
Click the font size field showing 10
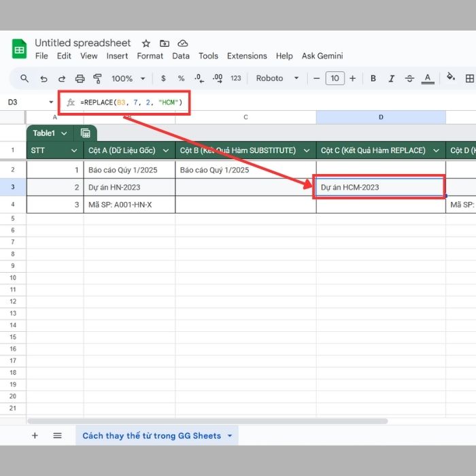point(335,78)
